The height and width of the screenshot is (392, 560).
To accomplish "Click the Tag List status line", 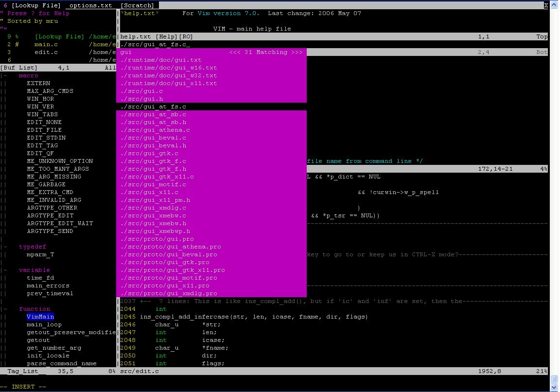I will point(58,371).
